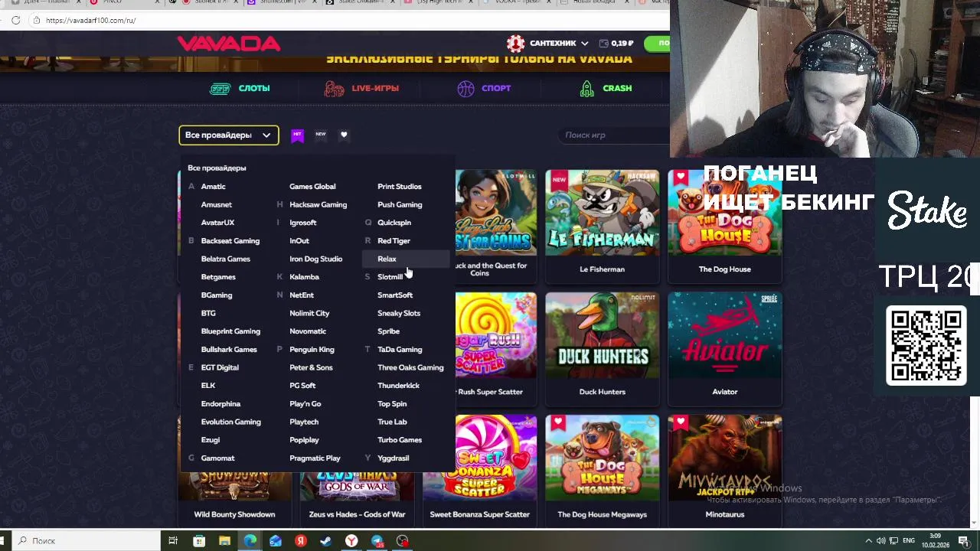Click the slots machine icon
The height and width of the screenshot is (551, 980).
point(220,89)
